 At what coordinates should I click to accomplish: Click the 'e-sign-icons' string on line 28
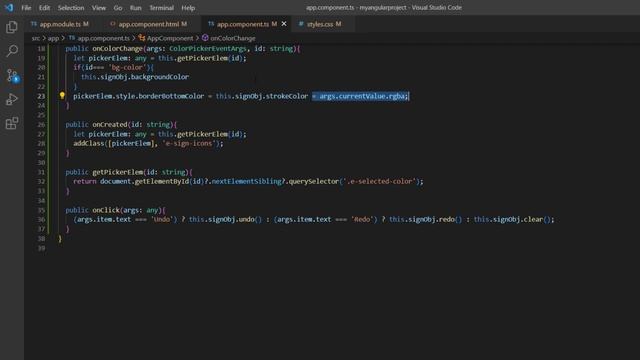pos(189,143)
